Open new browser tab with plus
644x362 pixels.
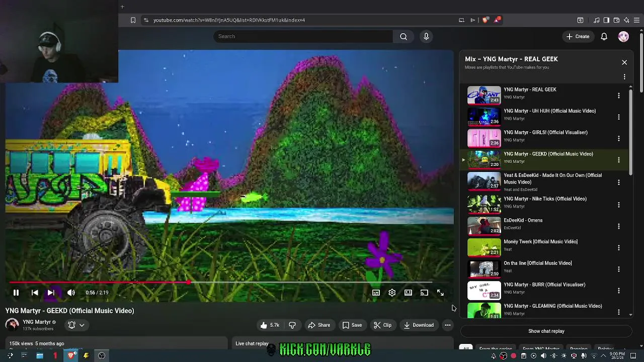pyautogui.click(x=122, y=7)
